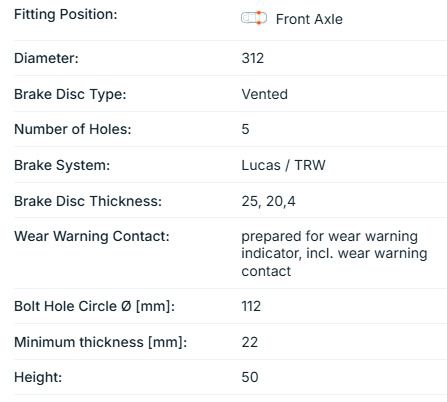Select the Lucas / TRW value
The width and height of the screenshot is (447, 402).
pyautogui.click(x=283, y=165)
